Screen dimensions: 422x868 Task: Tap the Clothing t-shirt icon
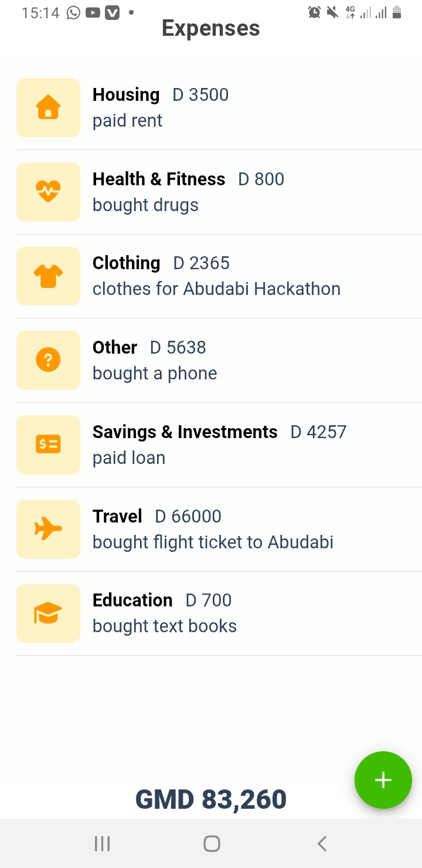pyautogui.click(x=48, y=276)
